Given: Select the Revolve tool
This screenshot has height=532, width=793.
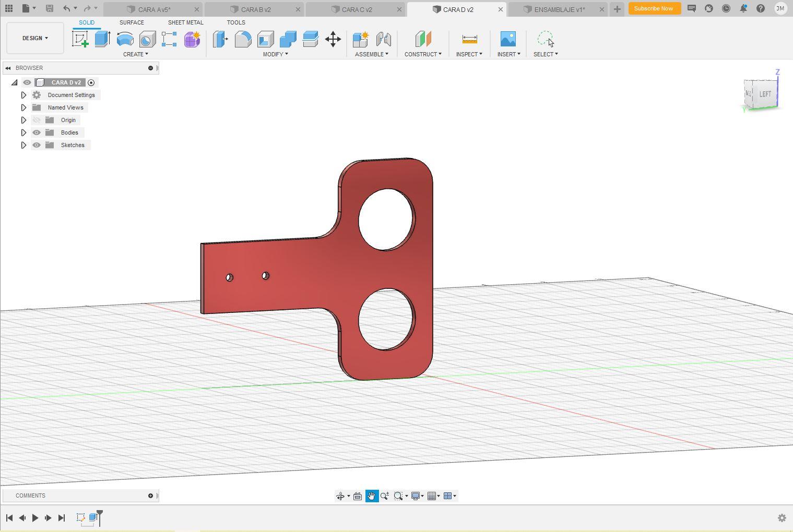Looking at the screenshot, I should click(x=125, y=39).
